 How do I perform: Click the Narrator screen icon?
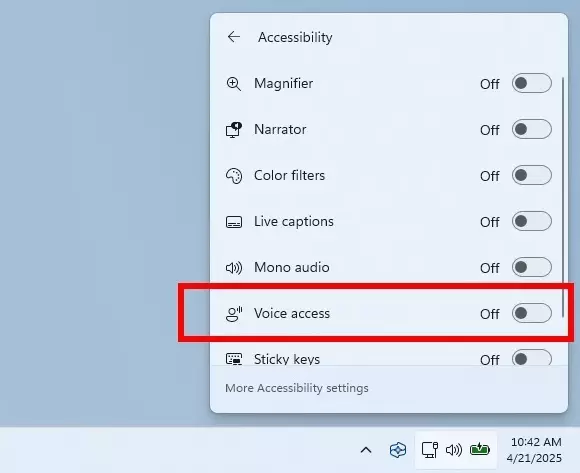pyautogui.click(x=234, y=130)
